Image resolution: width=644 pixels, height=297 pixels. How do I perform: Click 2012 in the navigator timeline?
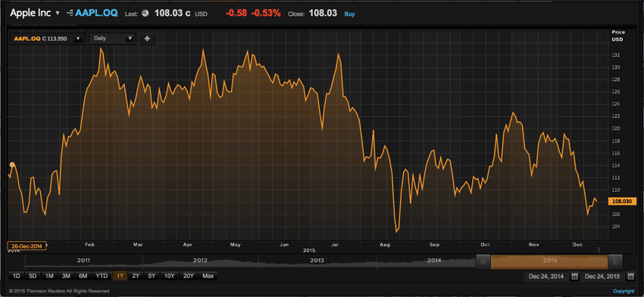[200, 261]
